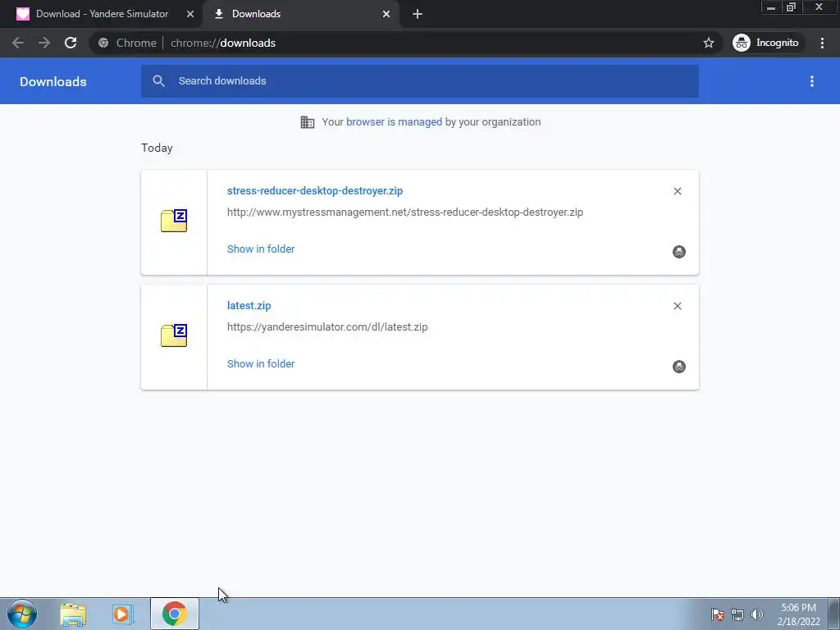Click the yanderesimulator.com download URL
The image size is (840, 630).
click(327, 326)
